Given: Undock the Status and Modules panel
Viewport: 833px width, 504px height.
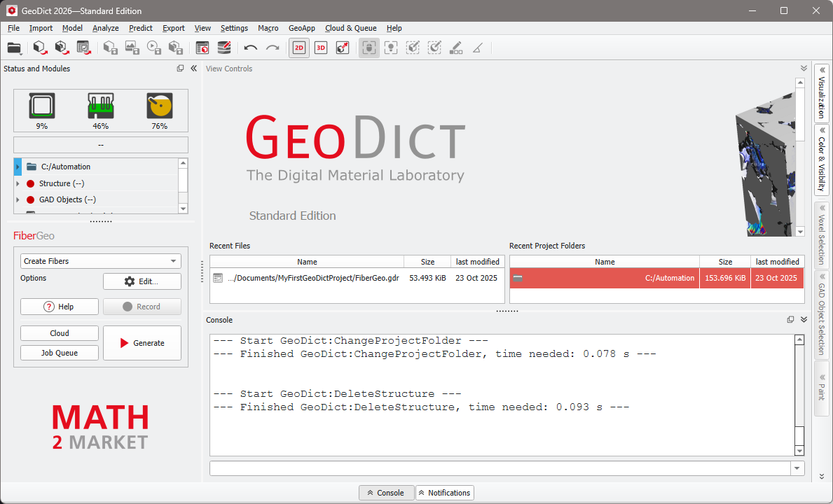Looking at the screenshot, I should [180, 69].
